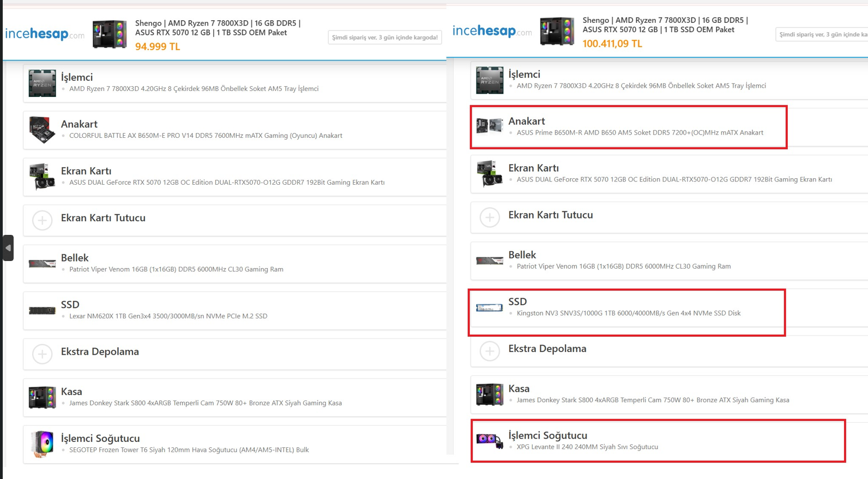Screen dimensions: 868x479
Task: Click the Patriot Viper RAM image, 100.411,09 TL build
Action: (x=490, y=260)
